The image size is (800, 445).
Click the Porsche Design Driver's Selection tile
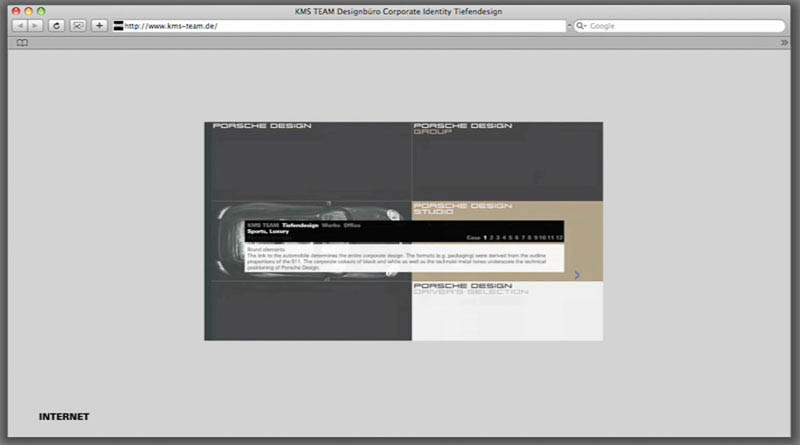[x=507, y=311]
